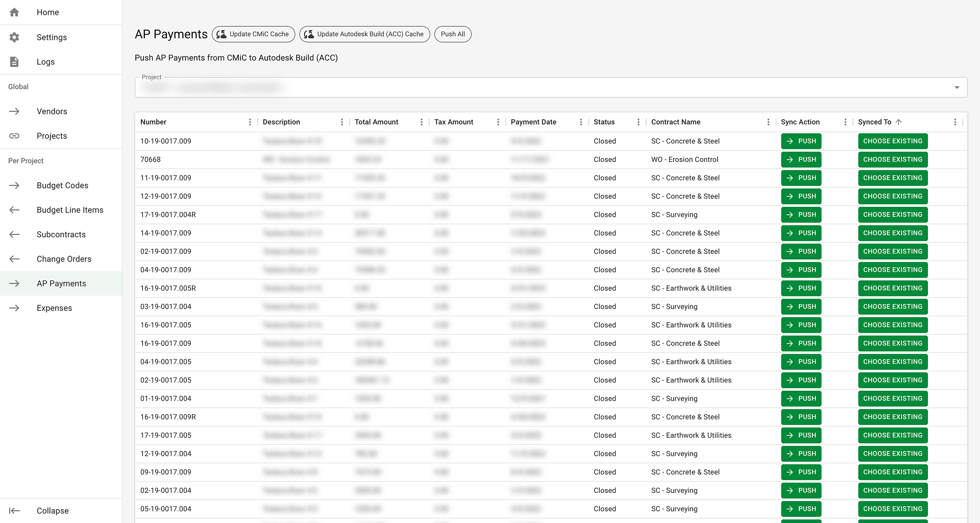Collapse the left sidebar
The width and height of the screenshot is (980, 523).
coord(52,511)
